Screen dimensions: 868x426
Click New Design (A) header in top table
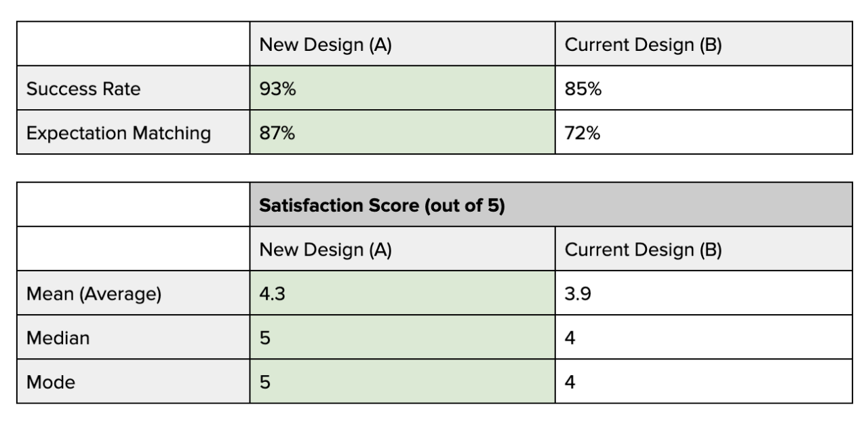(x=325, y=45)
